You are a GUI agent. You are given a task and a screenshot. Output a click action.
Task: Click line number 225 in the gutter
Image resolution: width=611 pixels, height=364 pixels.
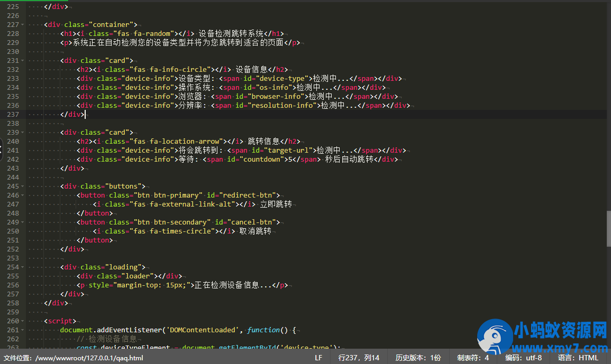pos(13,7)
